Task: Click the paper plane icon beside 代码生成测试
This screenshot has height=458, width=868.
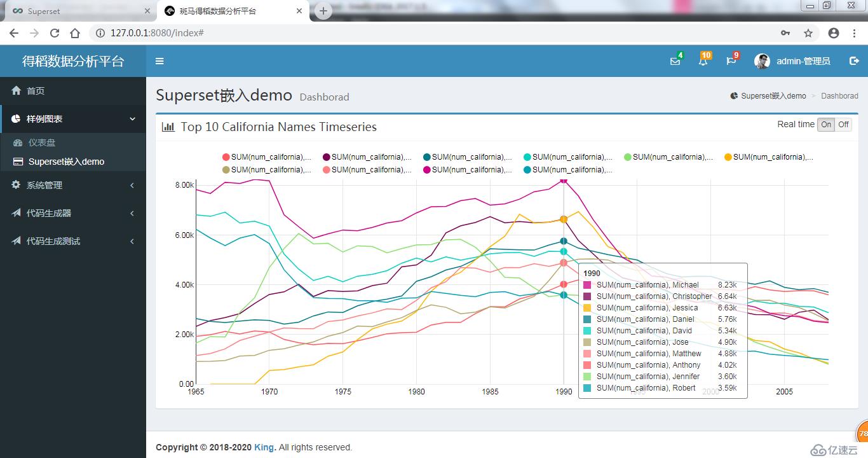Action: click(17, 241)
